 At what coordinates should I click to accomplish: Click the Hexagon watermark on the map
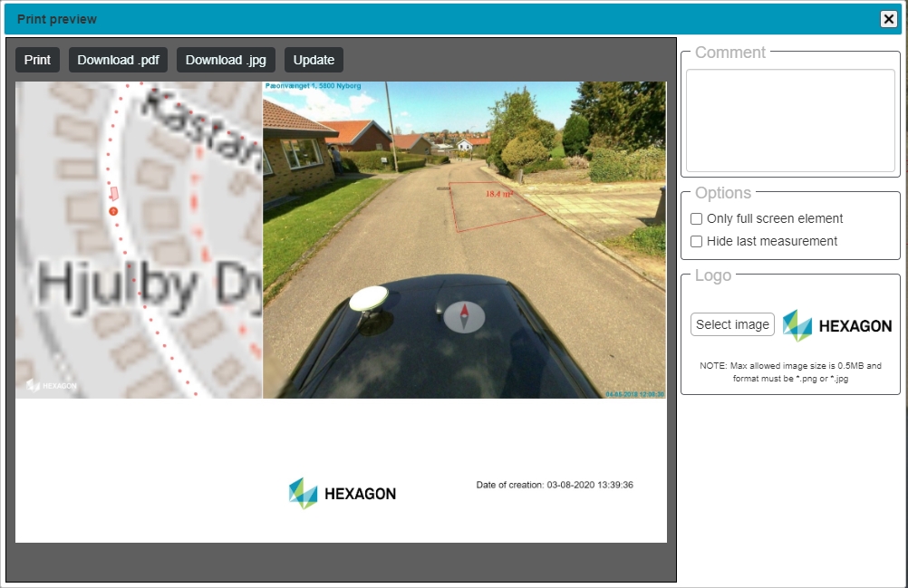(52, 385)
